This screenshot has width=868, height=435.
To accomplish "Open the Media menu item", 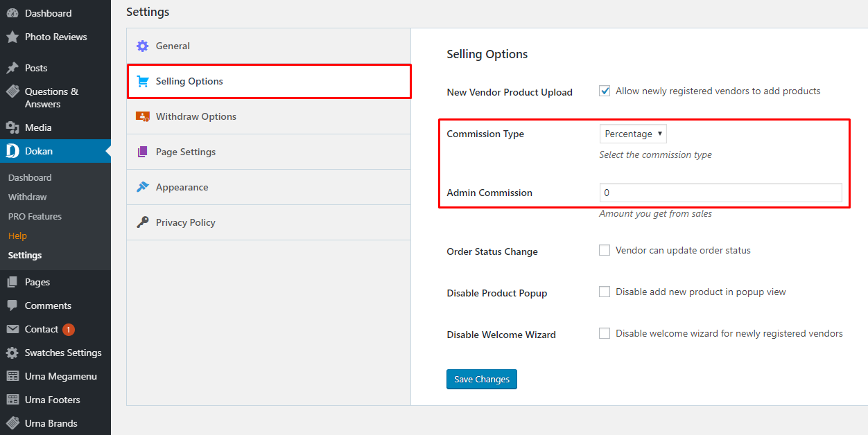I will 55,127.
